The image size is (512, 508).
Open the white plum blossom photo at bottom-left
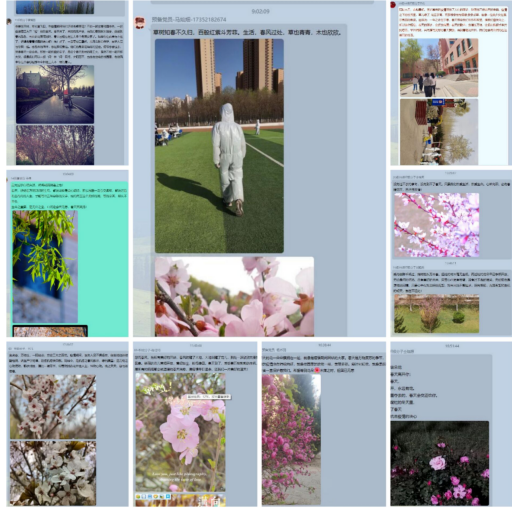click(53, 473)
